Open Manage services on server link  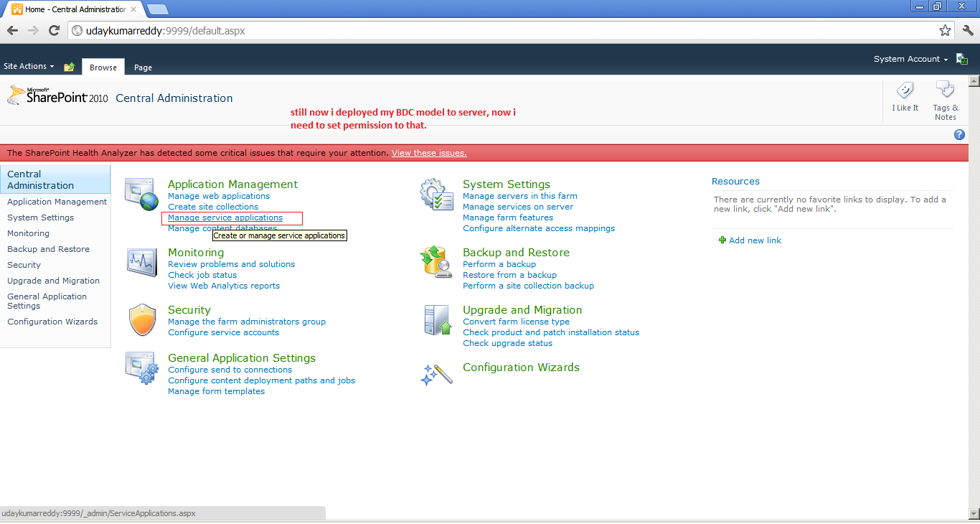click(x=518, y=207)
